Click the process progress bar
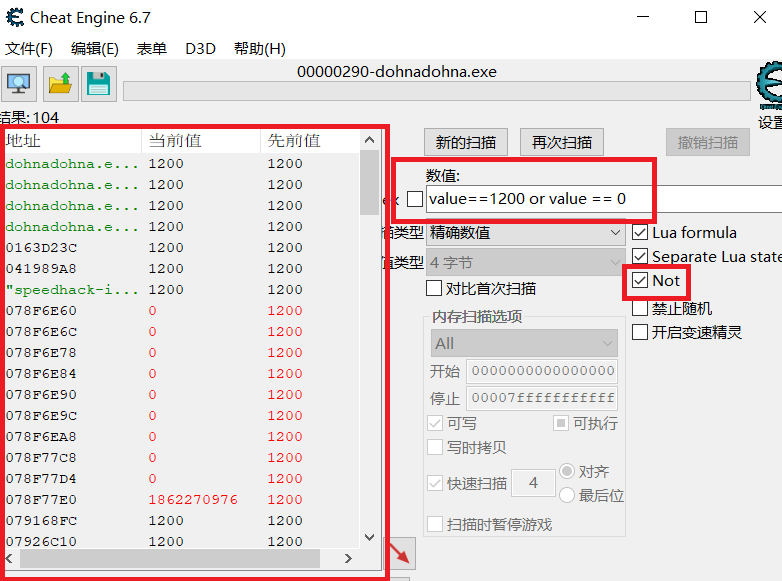Viewport: 782px width, 581px height. pos(435,92)
